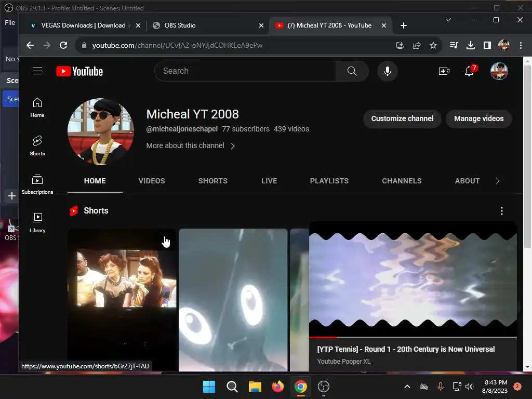The height and width of the screenshot is (399, 532).
Task: Open Chrome downloads icon
Action: [x=471, y=45]
